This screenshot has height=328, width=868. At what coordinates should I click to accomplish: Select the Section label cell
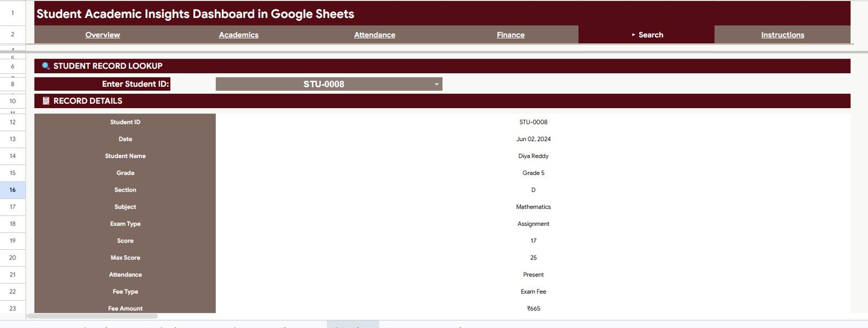point(125,190)
